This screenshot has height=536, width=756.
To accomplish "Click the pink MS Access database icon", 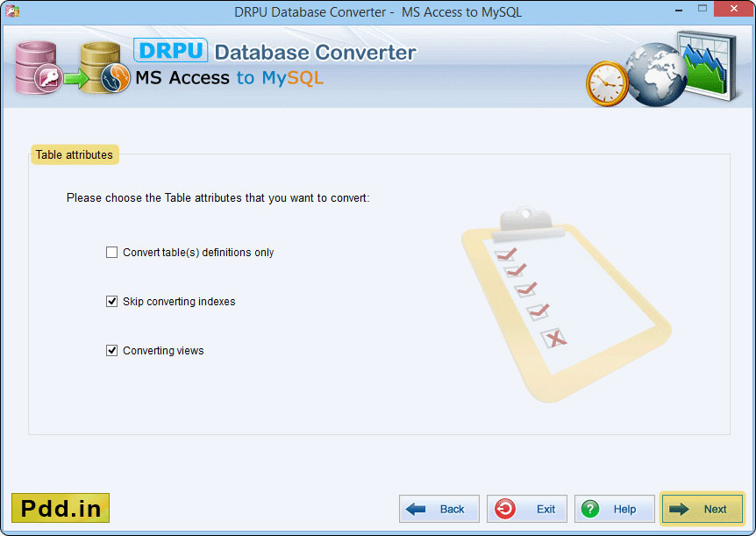I will coord(38,68).
